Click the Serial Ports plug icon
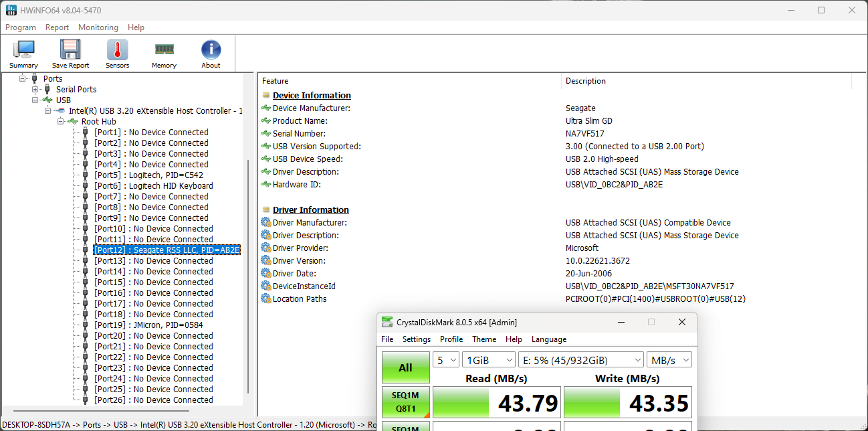Image resolution: width=868 pixels, height=431 pixels. coord(47,90)
